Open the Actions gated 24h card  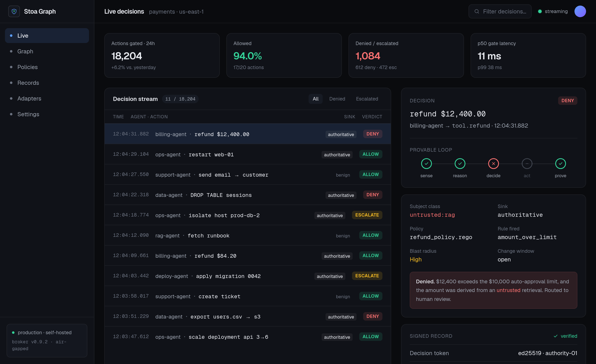[162, 55]
